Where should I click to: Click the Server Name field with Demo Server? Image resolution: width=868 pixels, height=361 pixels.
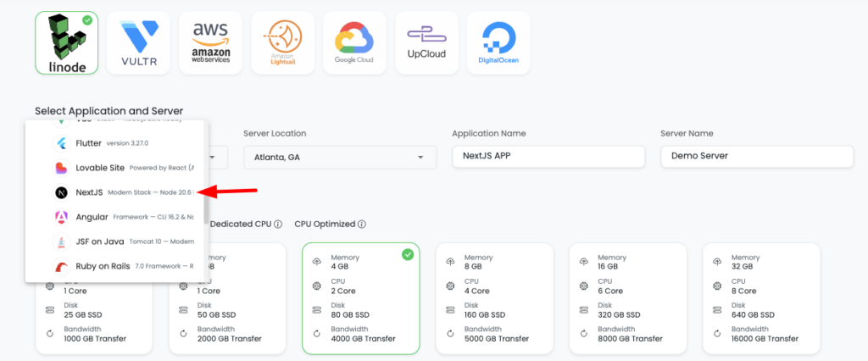pyautogui.click(x=757, y=156)
